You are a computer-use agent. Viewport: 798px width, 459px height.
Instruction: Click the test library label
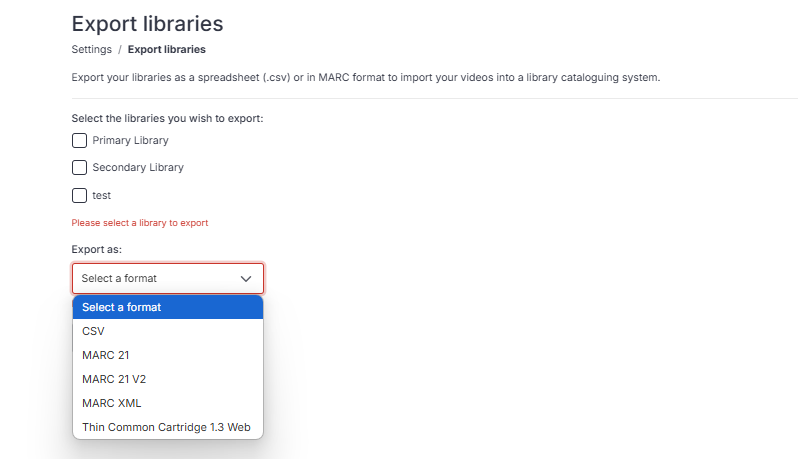pyautogui.click(x=102, y=195)
